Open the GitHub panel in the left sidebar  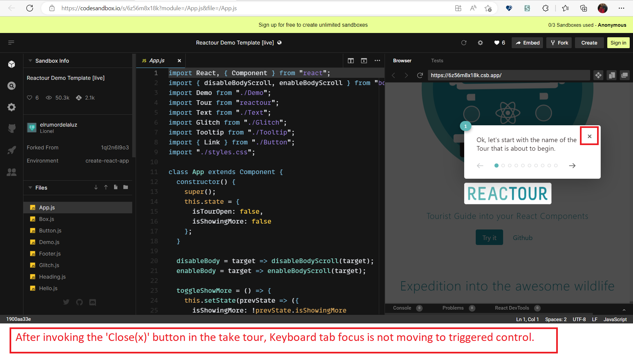tap(12, 128)
